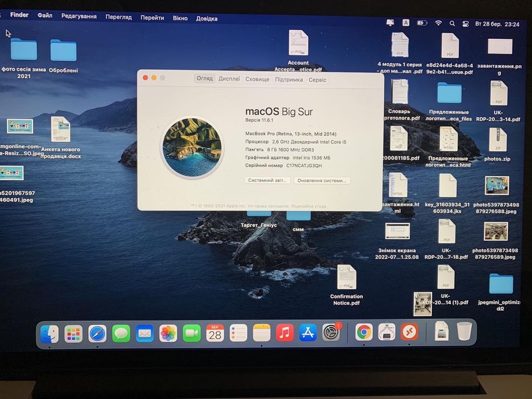The height and width of the screenshot is (399, 532).
Task: Open the Редагування menu
Action: 79,16
